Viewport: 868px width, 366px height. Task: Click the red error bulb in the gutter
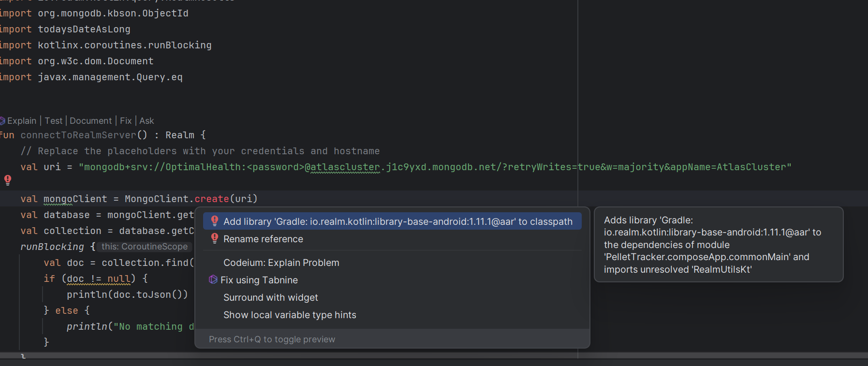click(x=8, y=180)
